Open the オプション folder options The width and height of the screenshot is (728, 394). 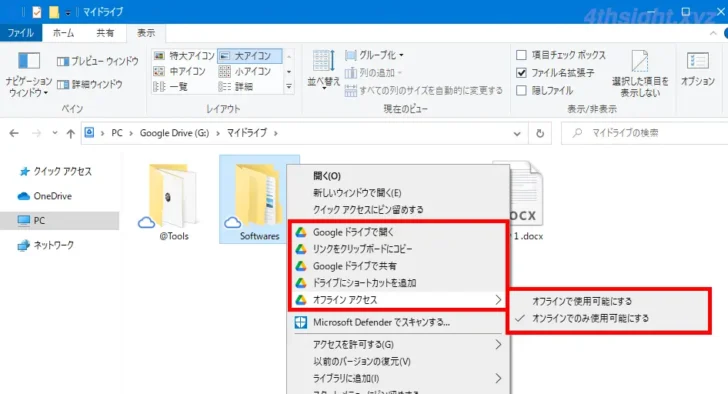click(697, 70)
